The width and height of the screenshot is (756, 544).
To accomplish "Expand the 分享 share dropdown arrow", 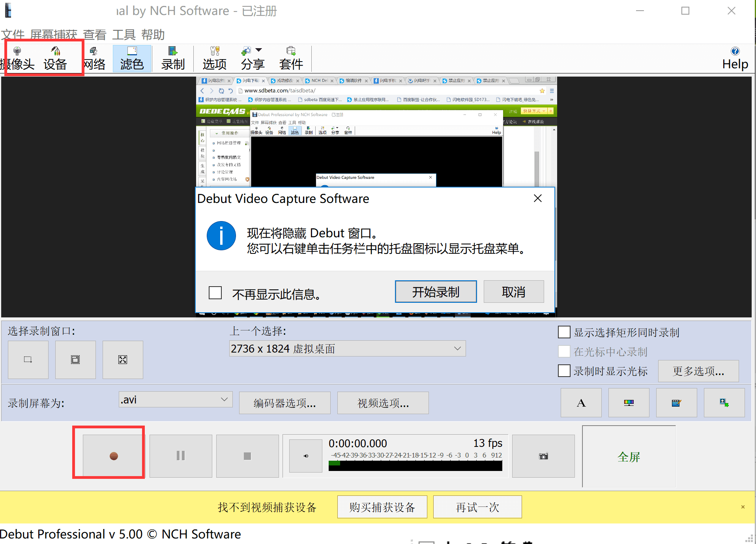I will point(259,50).
